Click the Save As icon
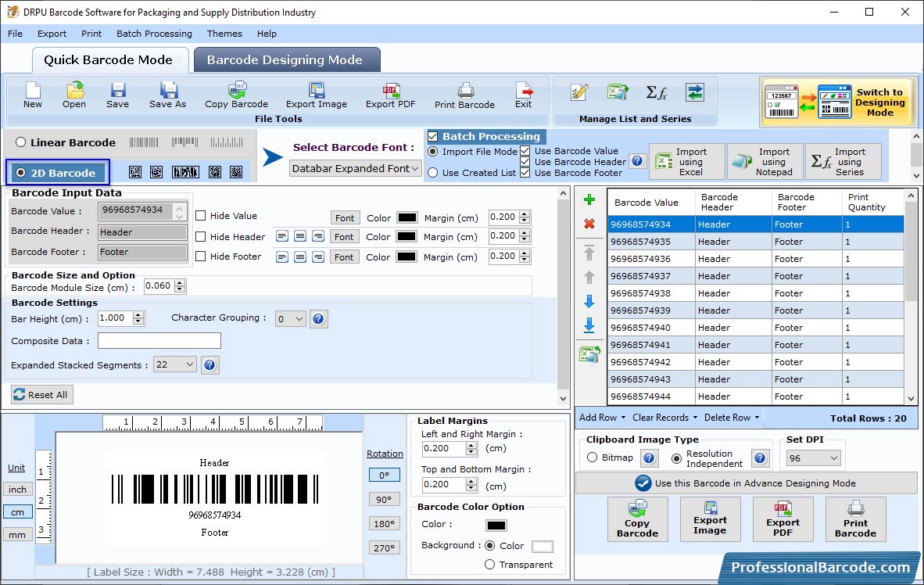The image size is (924, 585). (167, 95)
